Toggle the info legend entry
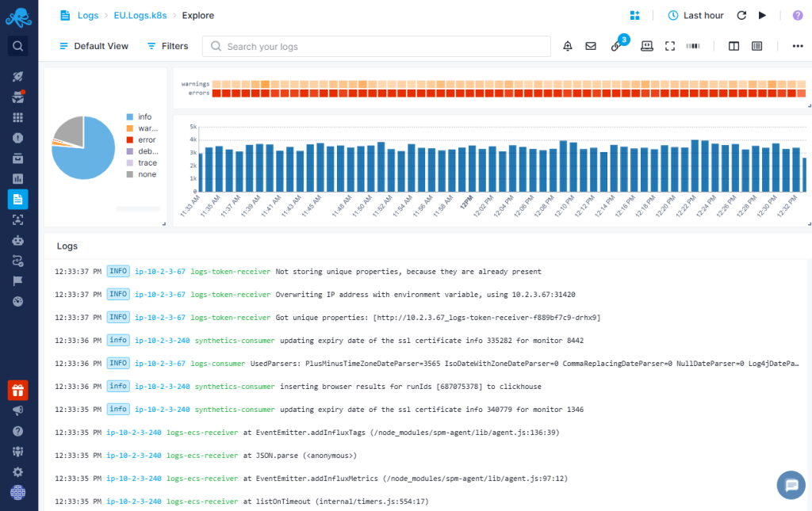The image size is (812, 511). tap(140, 117)
